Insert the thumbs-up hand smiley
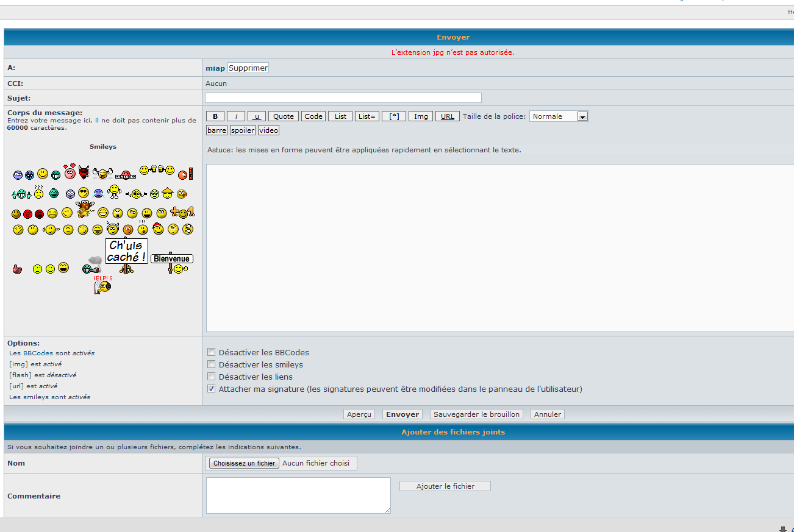This screenshot has width=794, height=532. (17, 269)
